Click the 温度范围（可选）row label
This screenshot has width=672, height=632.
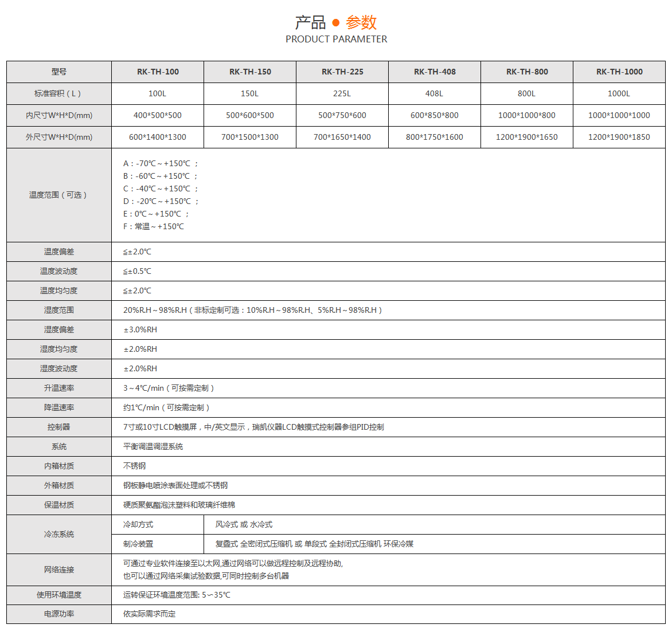tap(58, 194)
